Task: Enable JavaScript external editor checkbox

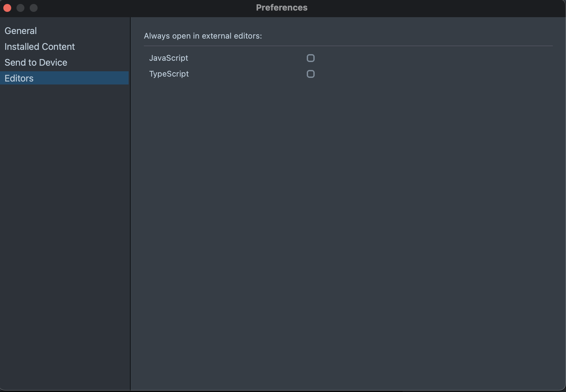Action: point(310,58)
